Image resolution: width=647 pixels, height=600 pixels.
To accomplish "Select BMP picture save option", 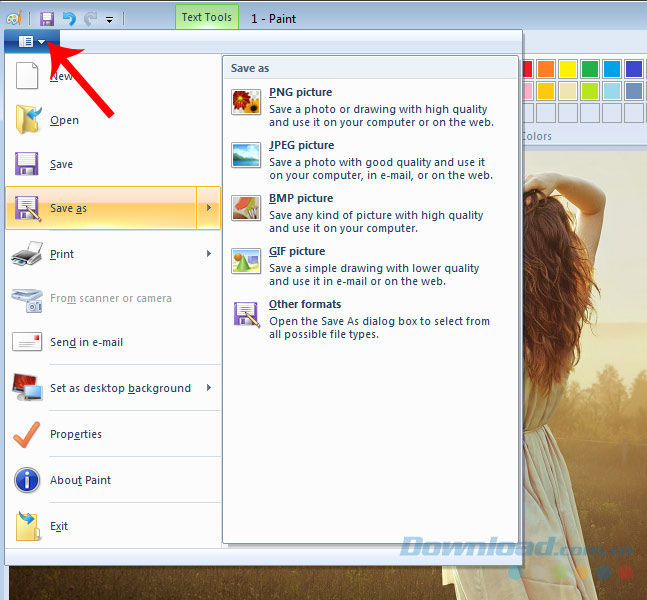I will pyautogui.click(x=371, y=213).
